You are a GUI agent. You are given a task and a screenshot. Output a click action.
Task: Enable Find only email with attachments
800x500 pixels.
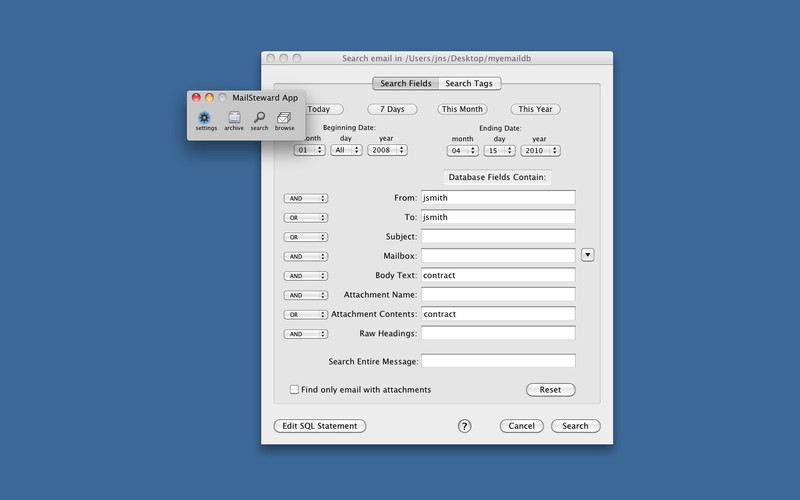294,389
